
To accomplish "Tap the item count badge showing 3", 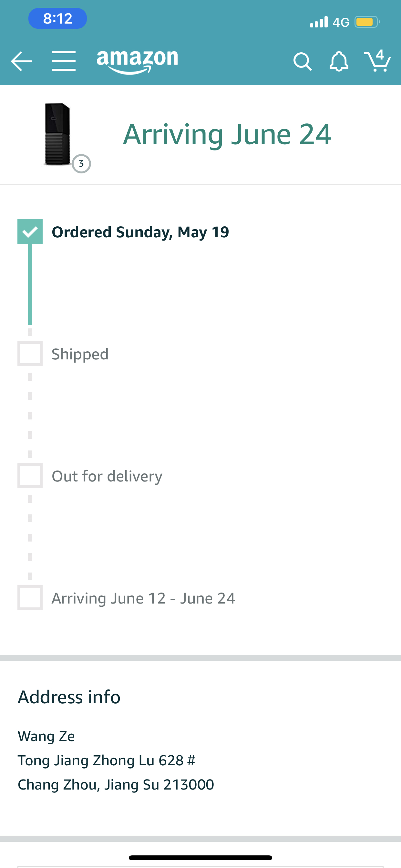I will [x=81, y=164].
